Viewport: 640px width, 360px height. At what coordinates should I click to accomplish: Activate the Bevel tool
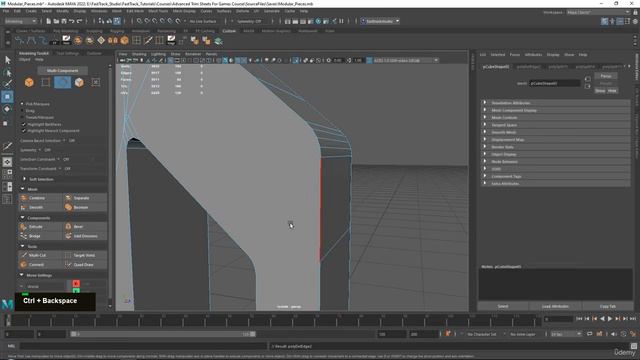coord(85,227)
